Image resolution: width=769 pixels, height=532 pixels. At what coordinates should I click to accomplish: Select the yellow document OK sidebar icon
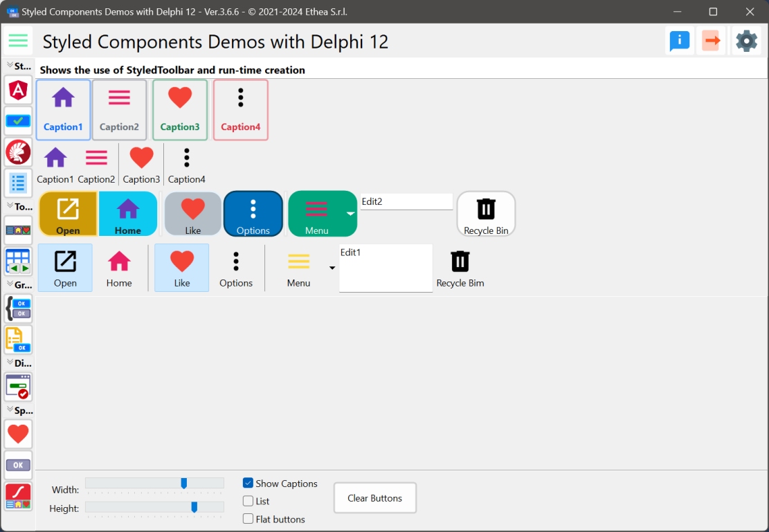click(x=18, y=339)
